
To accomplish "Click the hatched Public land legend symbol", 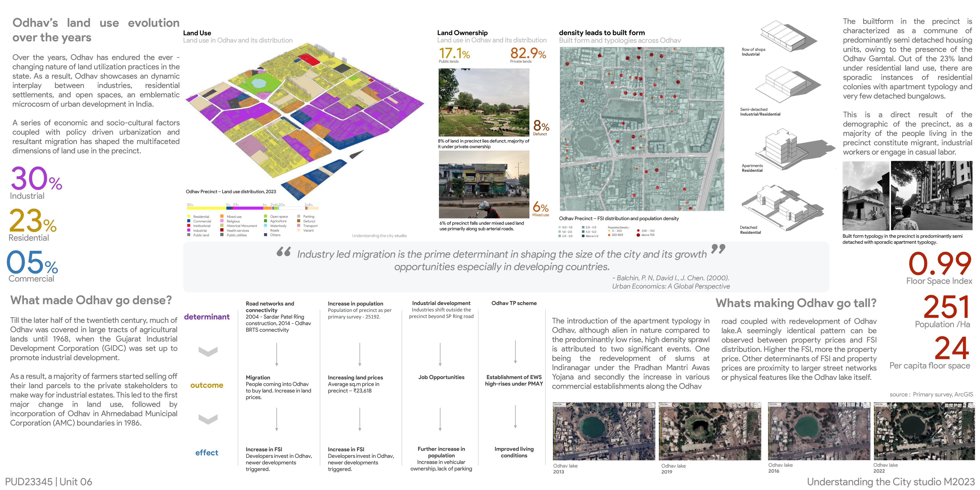I will (x=189, y=235).
